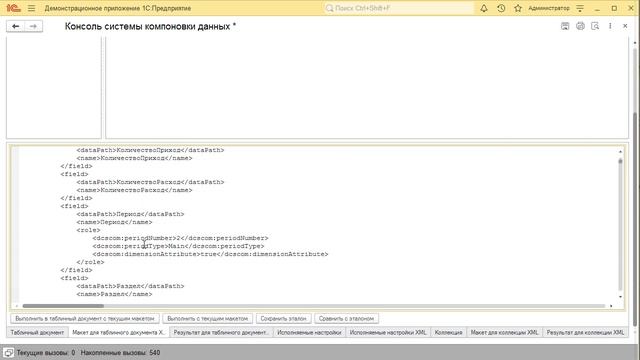Go back with the left arrow

click(16, 27)
